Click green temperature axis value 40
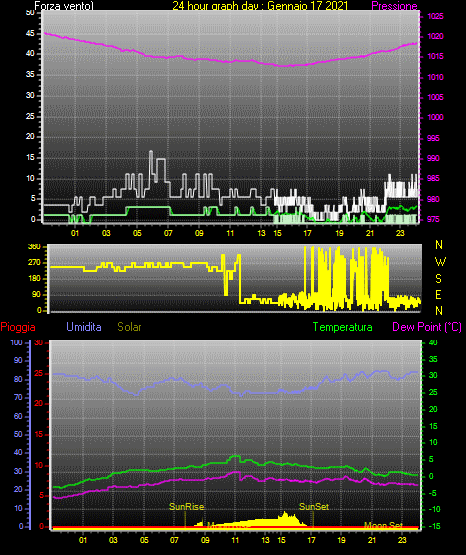Viewport: 466px width, 555px height. 433,343
